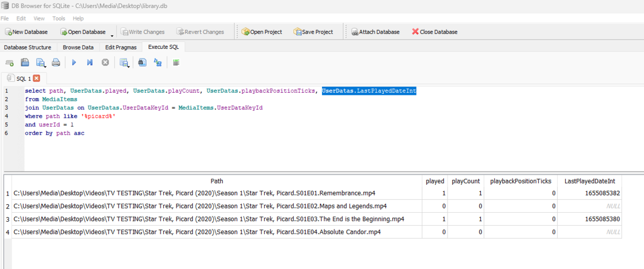Close the SQL 1 tab
This screenshot has width=644, height=269.
pyautogui.click(x=36, y=78)
